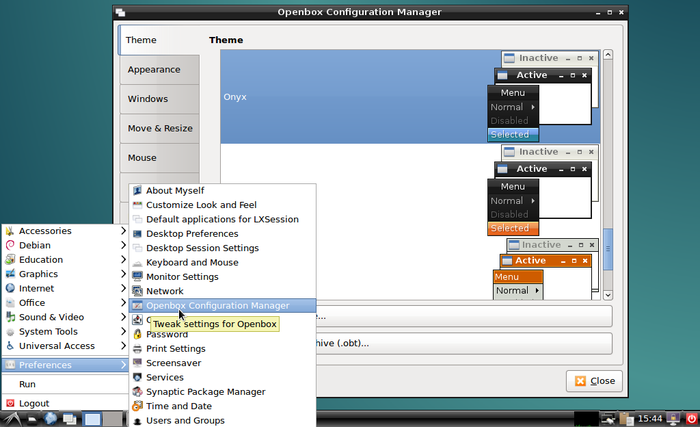Image resolution: width=700 pixels, height=427 pixels.
Task: Switch to the Mouse tab
Action: 160,158
